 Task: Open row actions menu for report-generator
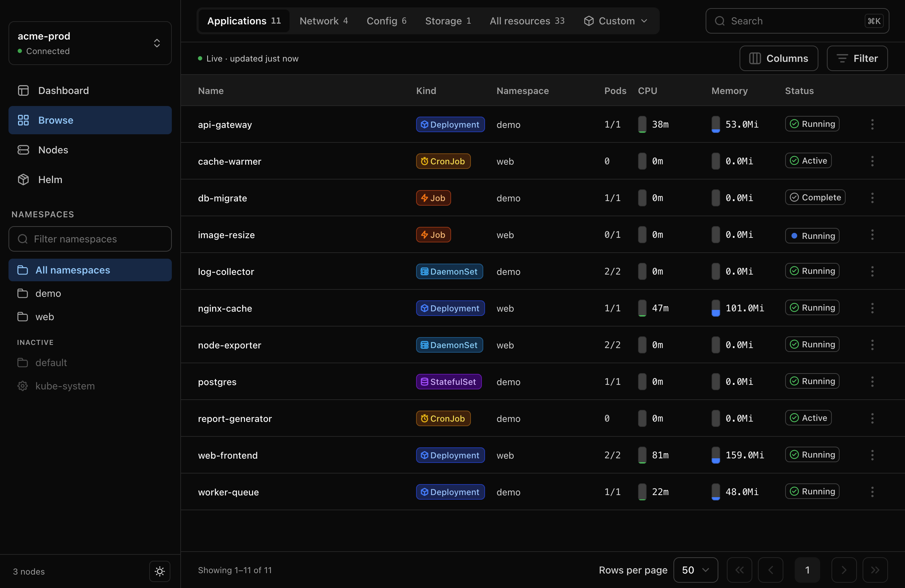[872, 418]
